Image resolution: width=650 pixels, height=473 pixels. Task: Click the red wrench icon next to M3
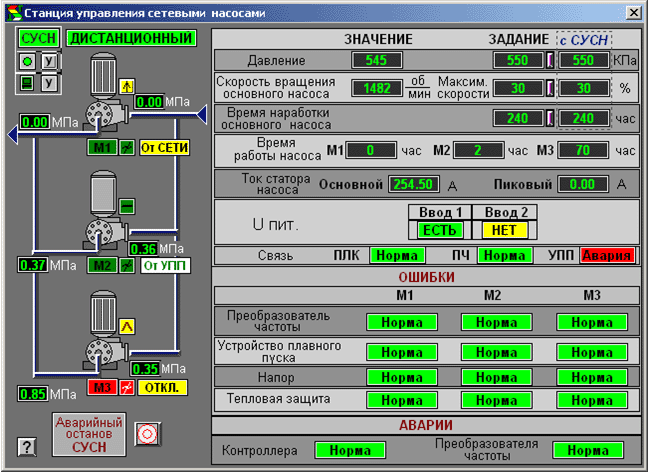click(x=127, y=388)
